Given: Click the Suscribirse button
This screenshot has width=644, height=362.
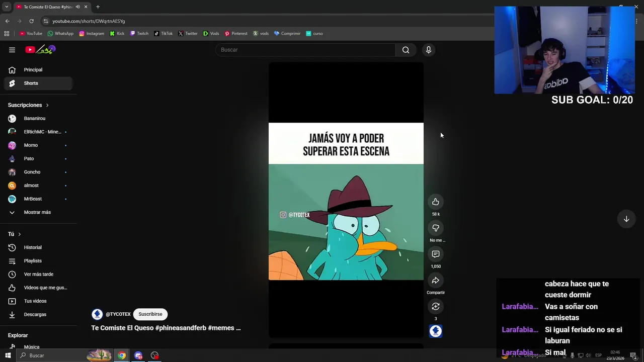Looking at the screenshot, I should [150, 314].
